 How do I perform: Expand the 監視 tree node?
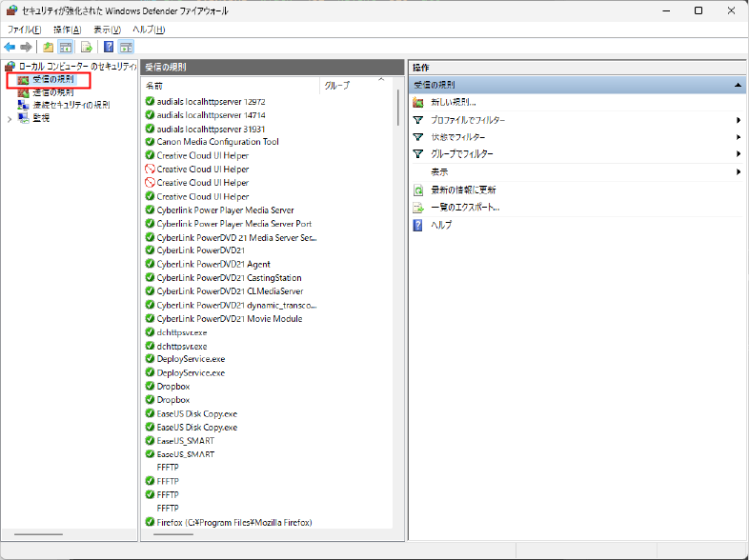point(10,118)
